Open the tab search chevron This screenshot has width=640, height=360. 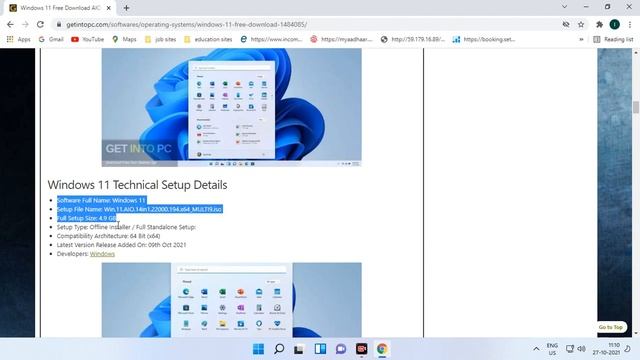[564, 7]
